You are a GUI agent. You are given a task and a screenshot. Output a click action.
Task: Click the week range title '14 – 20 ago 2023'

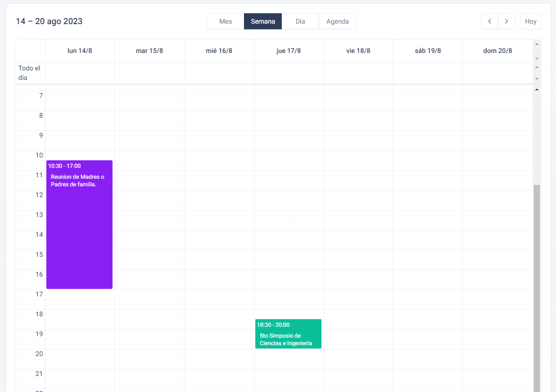(49, 21)
